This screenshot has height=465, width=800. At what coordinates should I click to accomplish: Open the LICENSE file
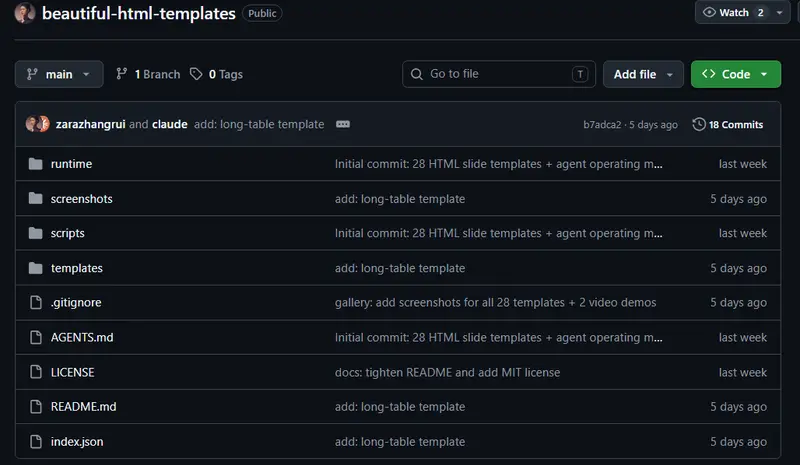72,372
